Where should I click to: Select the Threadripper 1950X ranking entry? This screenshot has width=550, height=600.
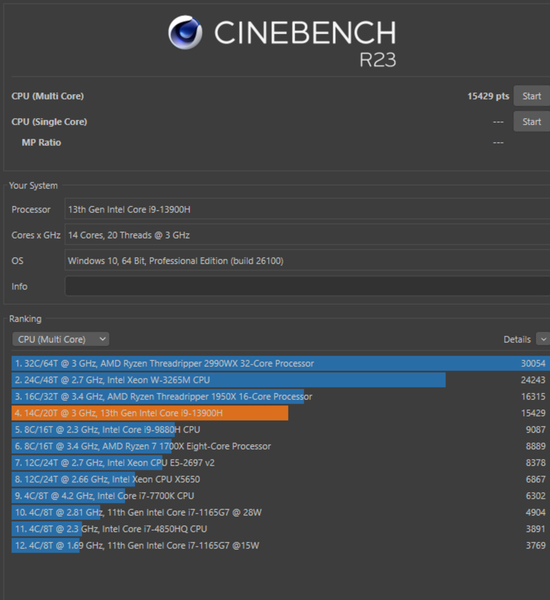pos(281,396)
